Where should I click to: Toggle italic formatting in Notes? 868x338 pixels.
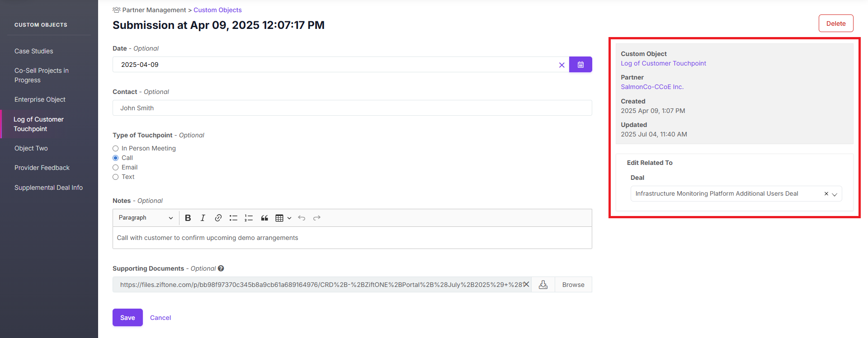tap(203, 218)
